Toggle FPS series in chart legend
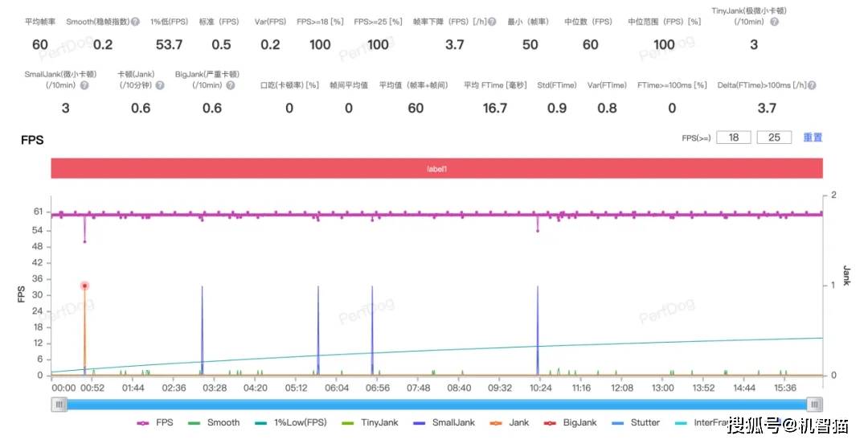Viewport: 868px width, 444px height. pos(156,422)
